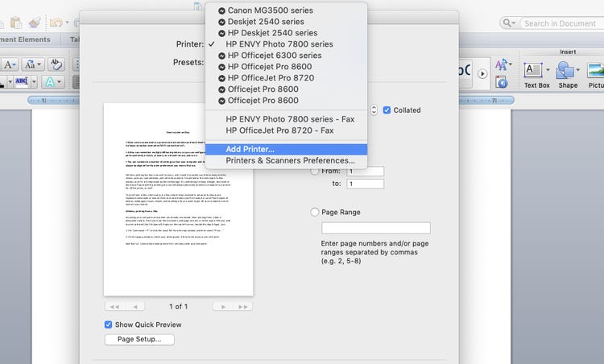604x364 pixels.
Task: Jump to first page in preview
Action: (114, 307)
